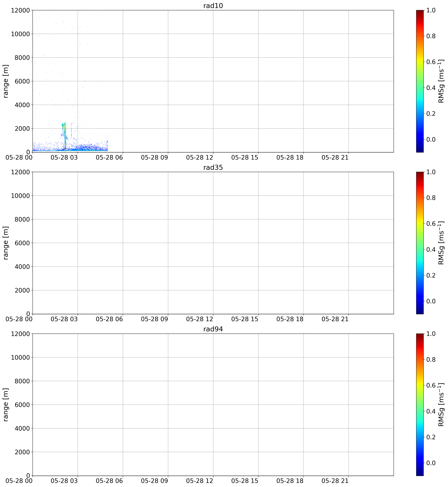Click the empty rad35 plot area

click(213, 243)
